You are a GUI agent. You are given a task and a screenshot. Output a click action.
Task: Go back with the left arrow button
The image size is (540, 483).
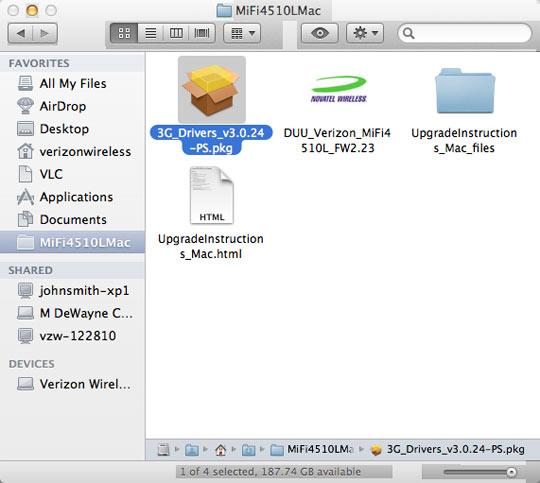(x=20, y=33)
